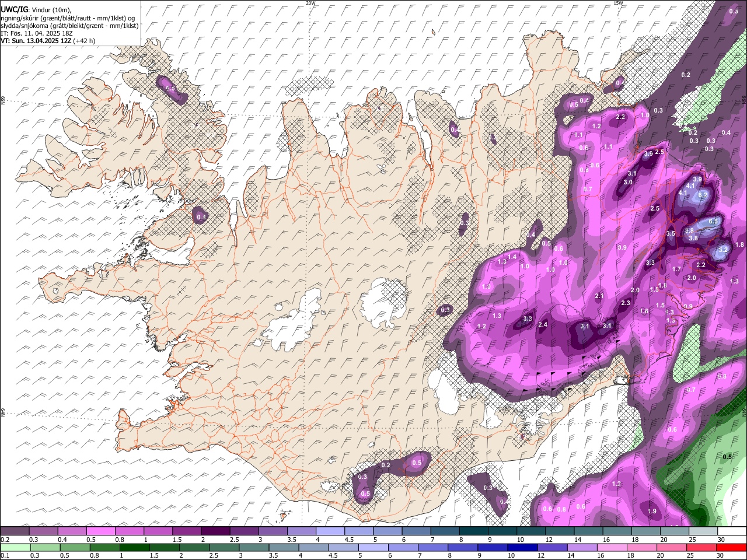The width and height of the screenshot is (747, 560).
Task: Pick the violet 3 snow legend swatch
Action: pyautogui.click(x=272, y=531)
